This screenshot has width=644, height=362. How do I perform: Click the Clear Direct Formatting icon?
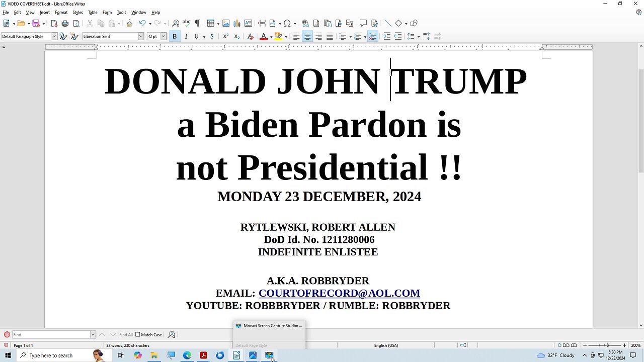click(x=250, y=36)
